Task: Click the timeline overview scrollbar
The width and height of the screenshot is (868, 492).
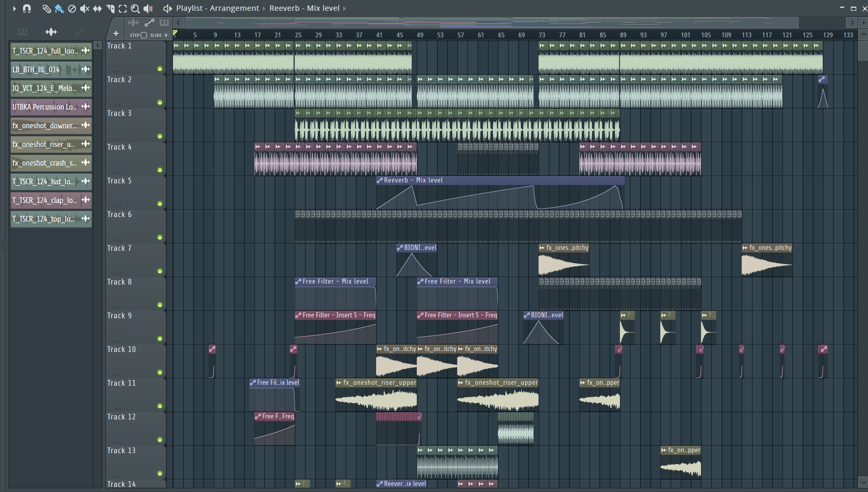Action: (492, 23)
